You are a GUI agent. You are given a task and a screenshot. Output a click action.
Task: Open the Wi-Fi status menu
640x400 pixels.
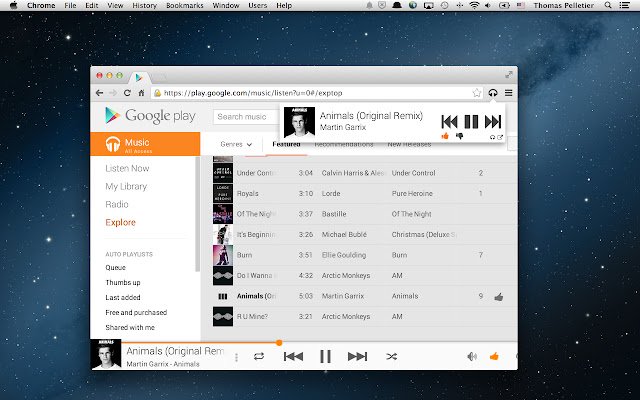point(474,5)
